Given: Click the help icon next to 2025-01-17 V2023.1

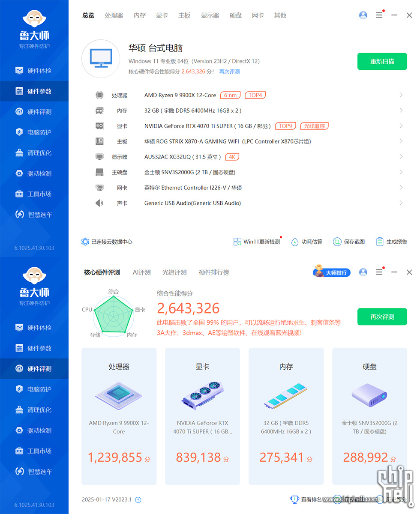Looking at the screenshot, I should (x=138, y=499).
